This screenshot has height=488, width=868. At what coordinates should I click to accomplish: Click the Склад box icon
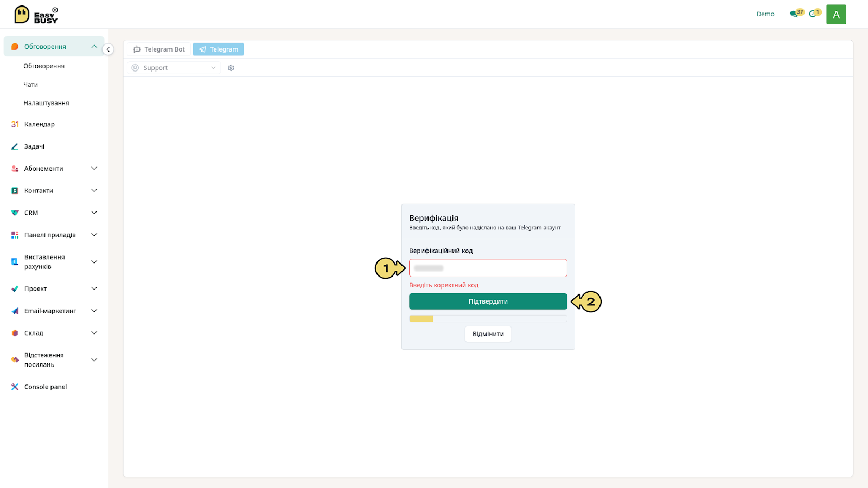click(15, 333)
